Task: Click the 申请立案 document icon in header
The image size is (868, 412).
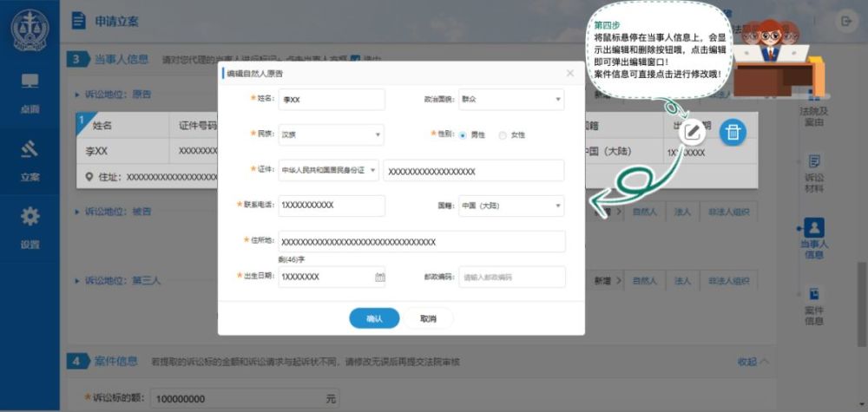Action: pos(79,21)
